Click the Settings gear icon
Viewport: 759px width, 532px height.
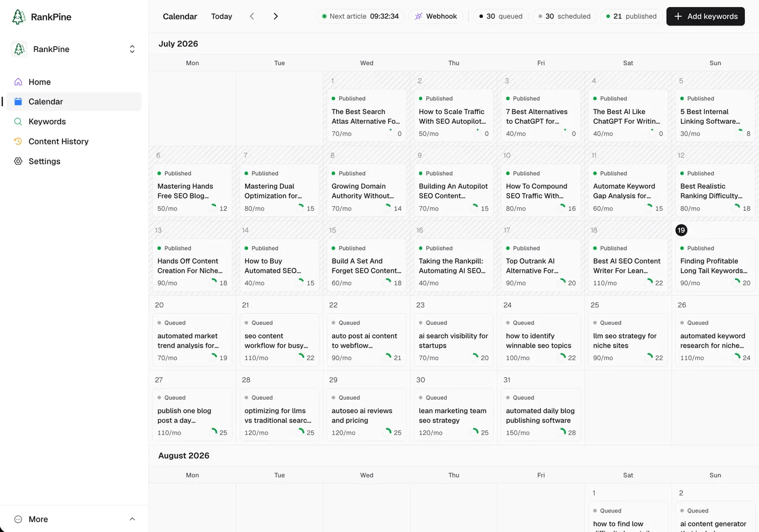pos(18,161)
